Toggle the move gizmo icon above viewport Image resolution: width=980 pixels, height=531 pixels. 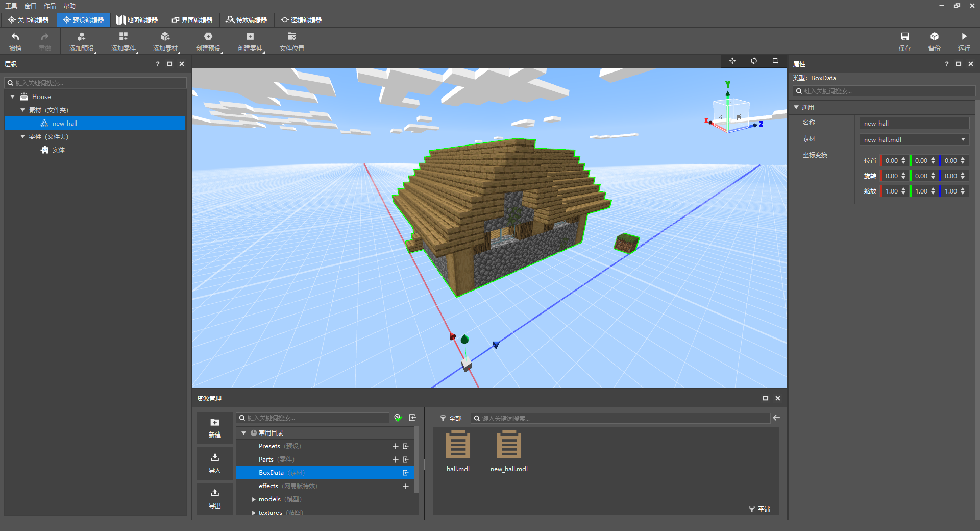pyautogui.click(x=732, y=61)
